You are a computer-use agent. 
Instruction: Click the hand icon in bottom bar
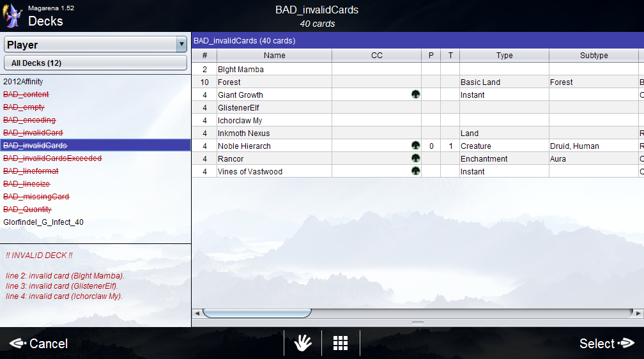(302, 343)
